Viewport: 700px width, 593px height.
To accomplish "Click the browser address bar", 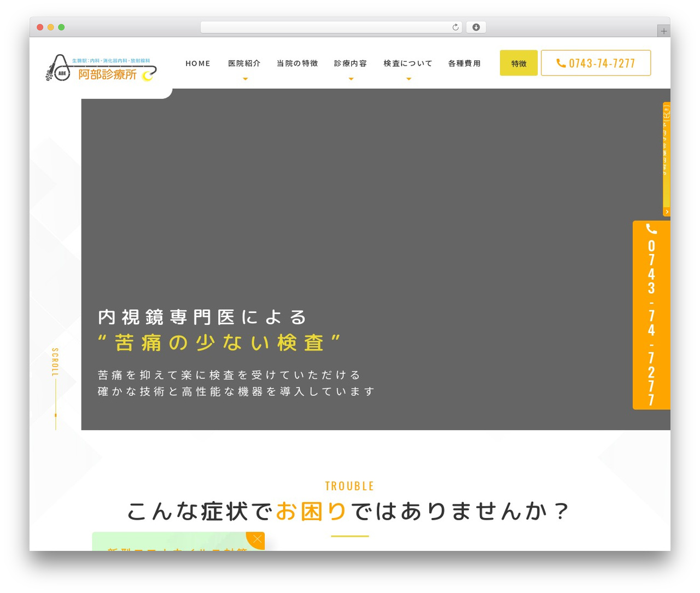I will click(x=331, y=27).
